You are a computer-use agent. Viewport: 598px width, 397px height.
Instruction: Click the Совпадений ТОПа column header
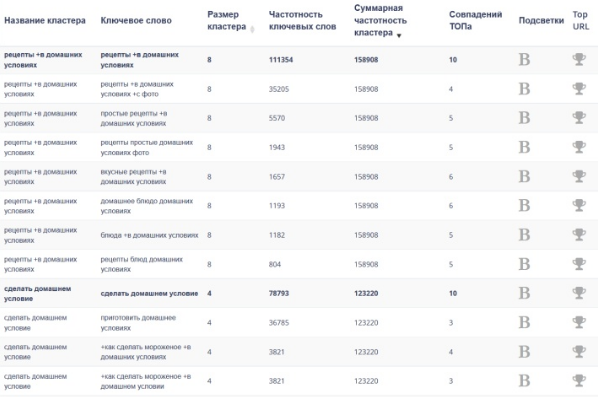pyautogui.click(x=475, y=21)
